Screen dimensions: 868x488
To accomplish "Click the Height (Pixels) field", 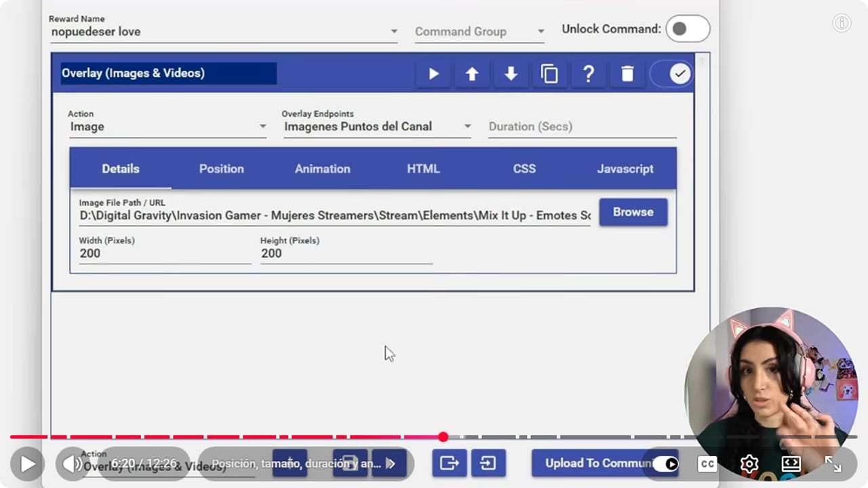I will coord(347,253).
